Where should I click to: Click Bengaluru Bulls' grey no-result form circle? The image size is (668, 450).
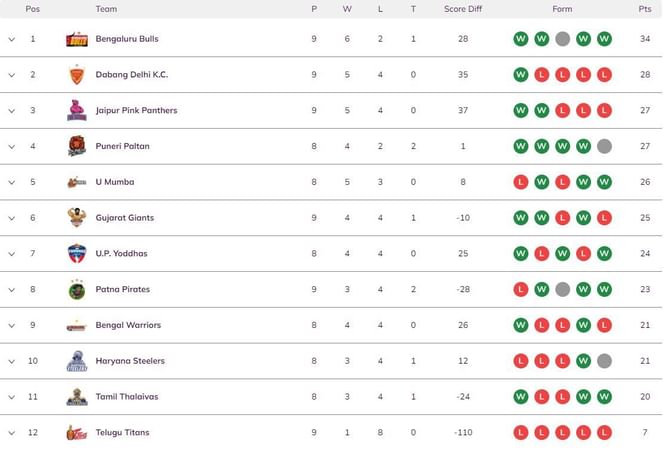(x=563, y=39)
